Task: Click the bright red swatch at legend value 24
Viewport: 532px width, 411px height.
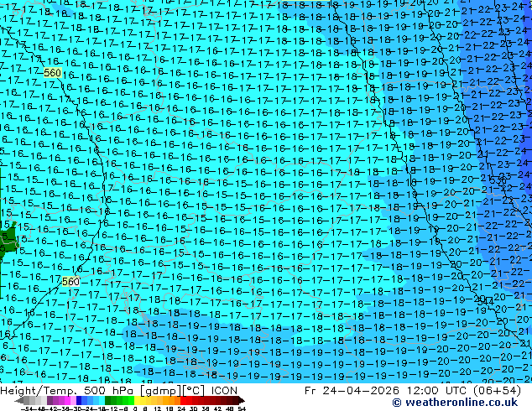Action: coord(183,401)
